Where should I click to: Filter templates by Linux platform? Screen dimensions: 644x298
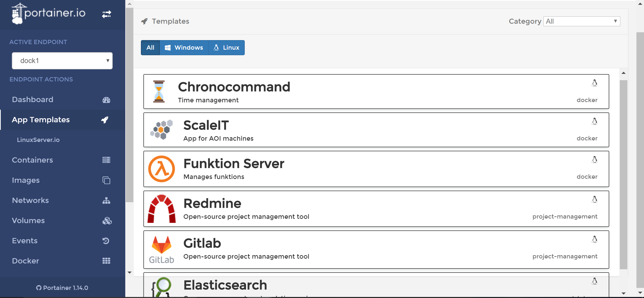226,48
